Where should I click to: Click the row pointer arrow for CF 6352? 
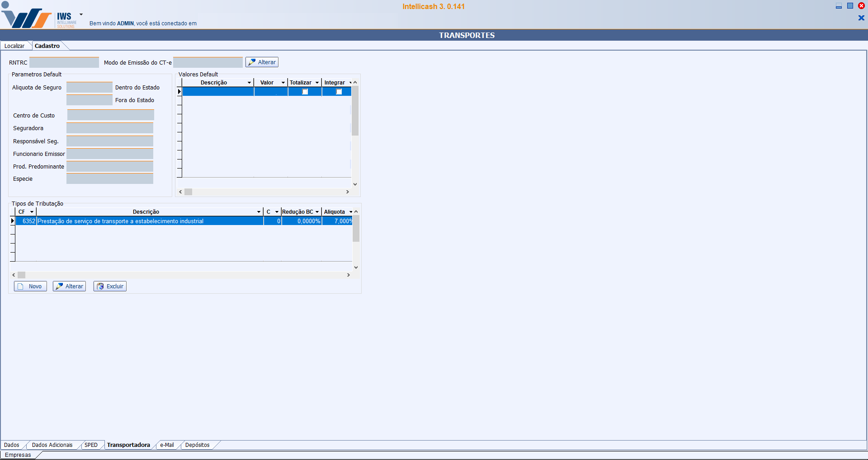(12, 221)
